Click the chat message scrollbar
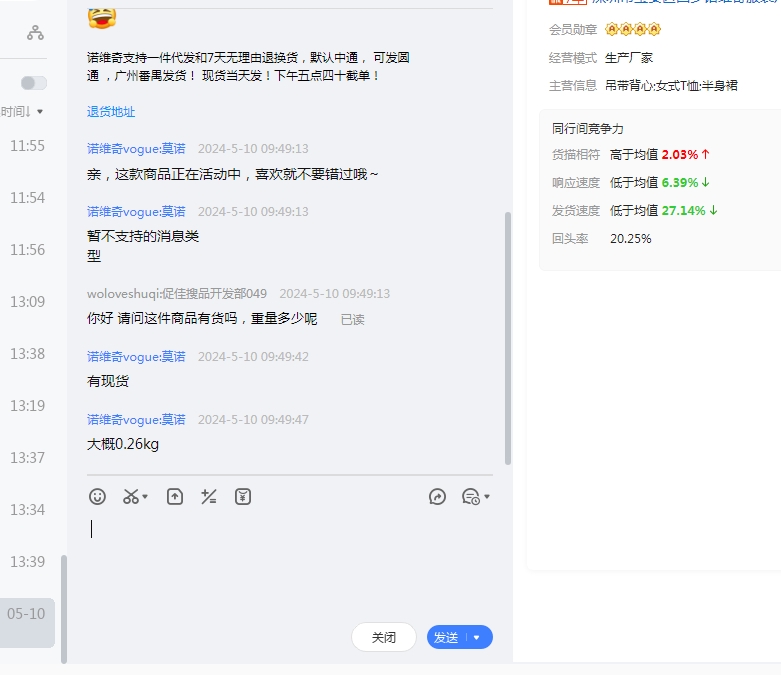The height and width of the screenshot is (675, 781). coord(508,340)
